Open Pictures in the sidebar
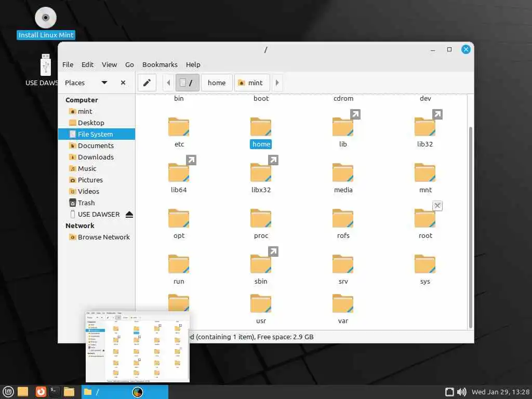The width and height of the screenshot is (532, 399). pos(96,180)
